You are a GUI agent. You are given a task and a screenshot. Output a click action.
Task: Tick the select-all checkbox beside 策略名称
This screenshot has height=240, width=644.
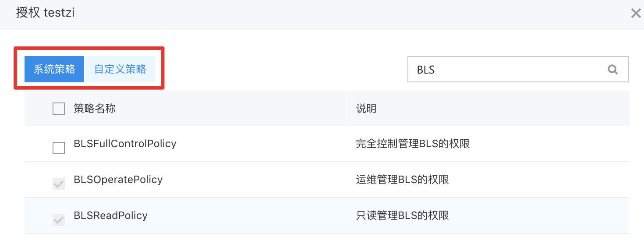click(x=59, y=109)
